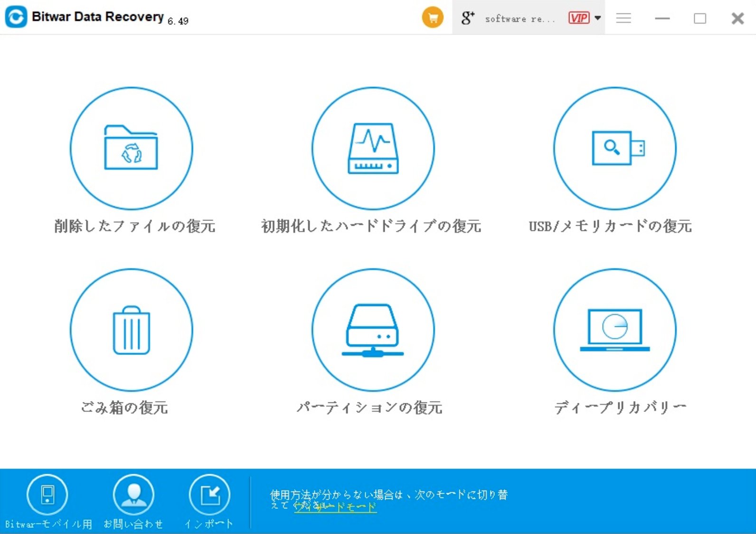Click the 'お問い合わせ' caption
This screenshot has height=534, width=756.
[x=133, y=524]
